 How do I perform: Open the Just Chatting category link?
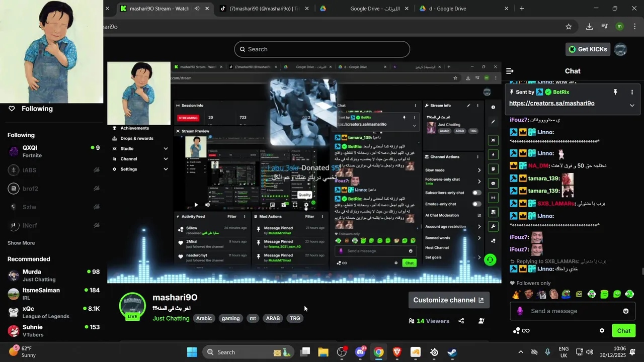click(171, 318)
